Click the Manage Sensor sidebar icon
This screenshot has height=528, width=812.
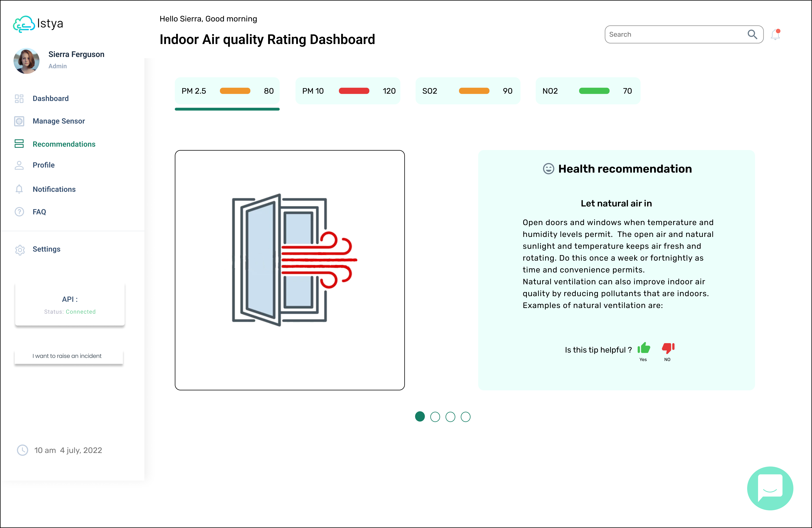19,121
